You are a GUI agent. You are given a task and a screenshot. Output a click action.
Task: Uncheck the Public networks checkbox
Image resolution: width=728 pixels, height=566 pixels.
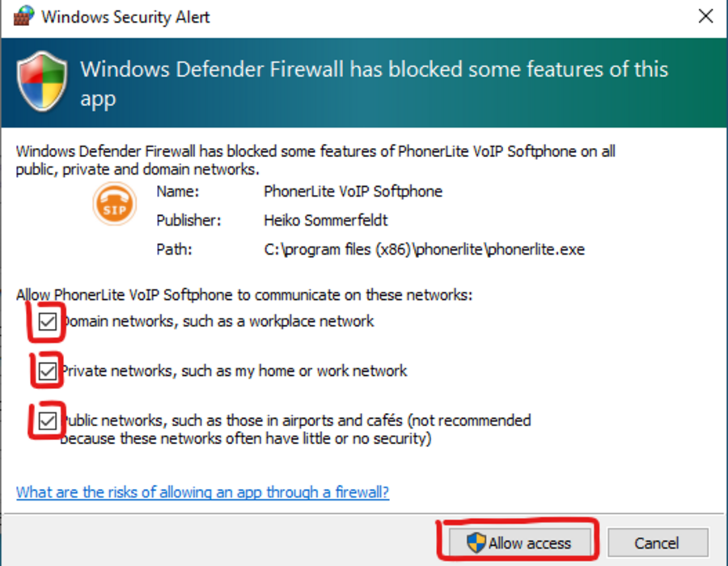click(48, 420)
